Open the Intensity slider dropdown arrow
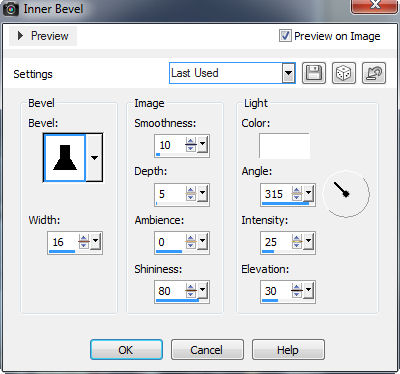The image size is (400, 374). [308, 242]
